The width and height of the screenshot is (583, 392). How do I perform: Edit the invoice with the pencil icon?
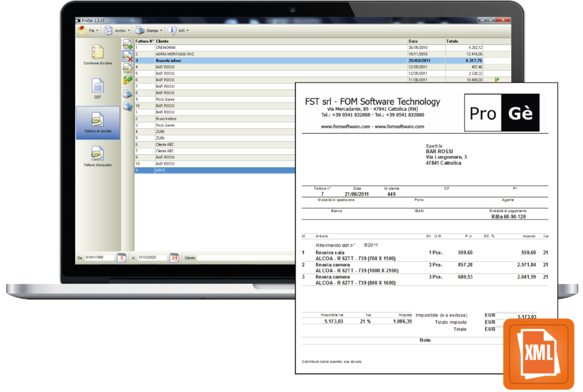pos(127,69)
